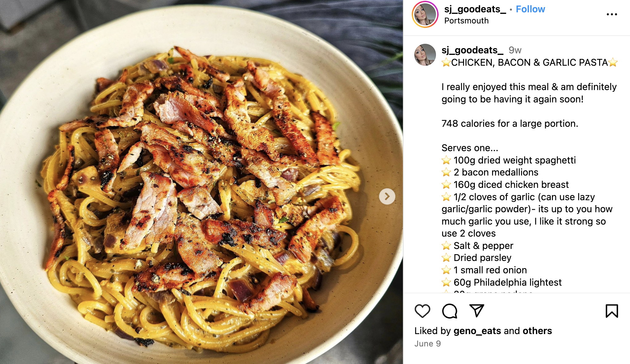The image size is (630, 364).
Task: Click the June 9 post date
Action: coord(428,344)
